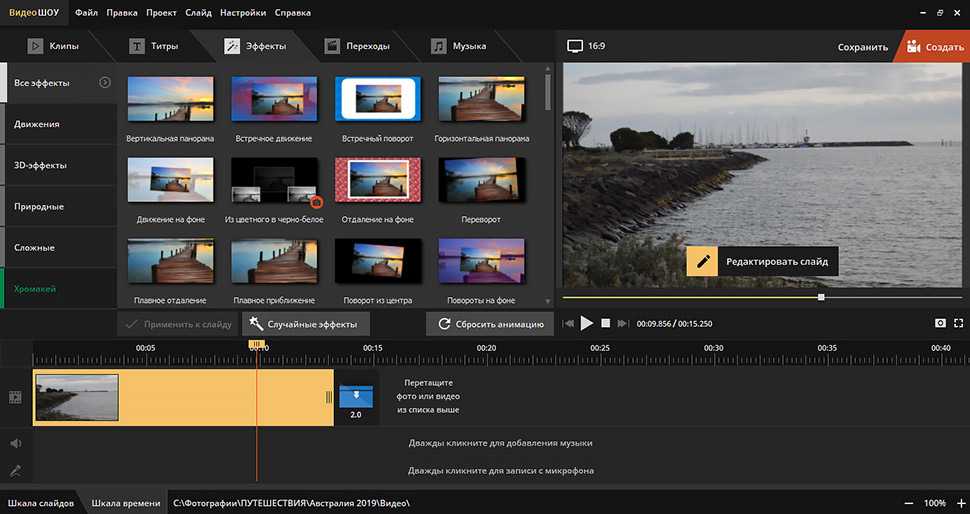
Task: Click the Сбросить анимацию button
Action: point(490,323)
